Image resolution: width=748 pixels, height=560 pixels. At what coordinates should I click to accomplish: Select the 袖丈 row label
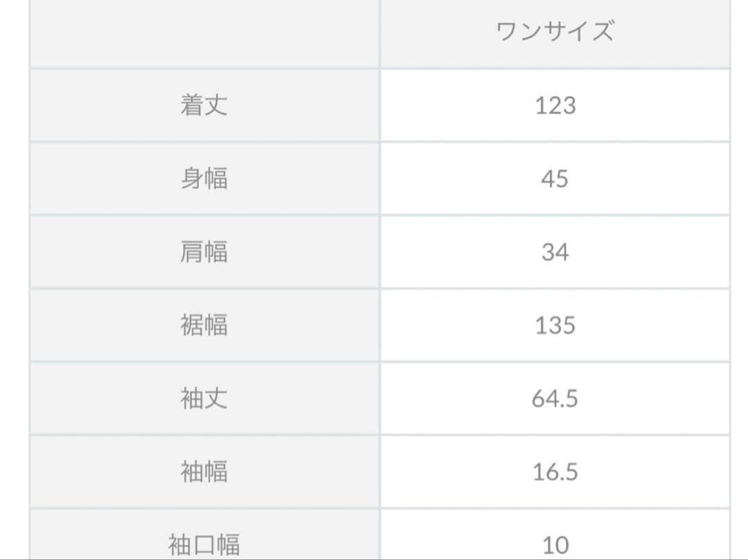pos(204,399)
